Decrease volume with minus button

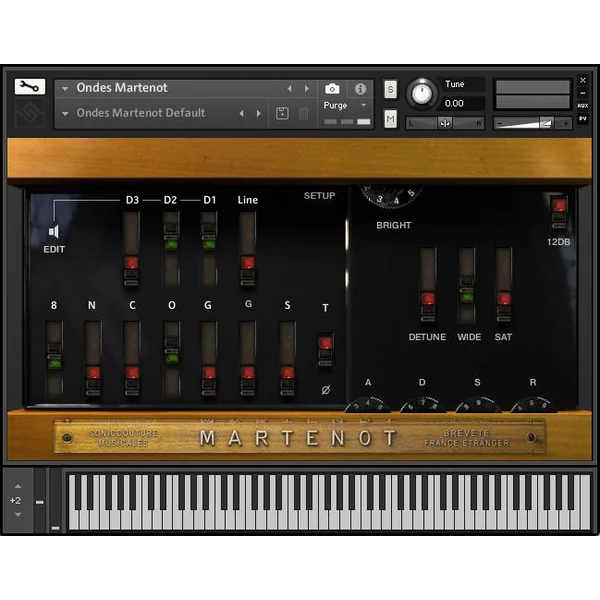tap(499, 123)
